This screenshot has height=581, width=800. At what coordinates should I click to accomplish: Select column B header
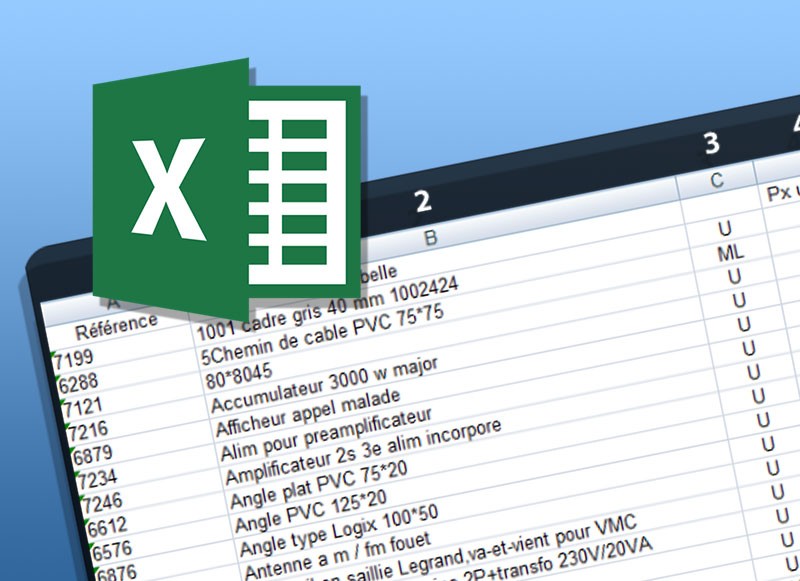click(x=431, y=239)
